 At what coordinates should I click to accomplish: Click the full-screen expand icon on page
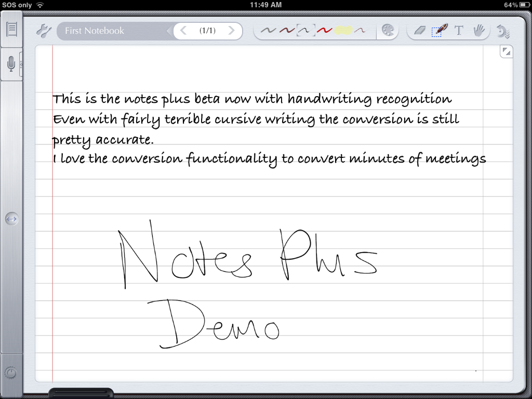click(x=506, y=51)
